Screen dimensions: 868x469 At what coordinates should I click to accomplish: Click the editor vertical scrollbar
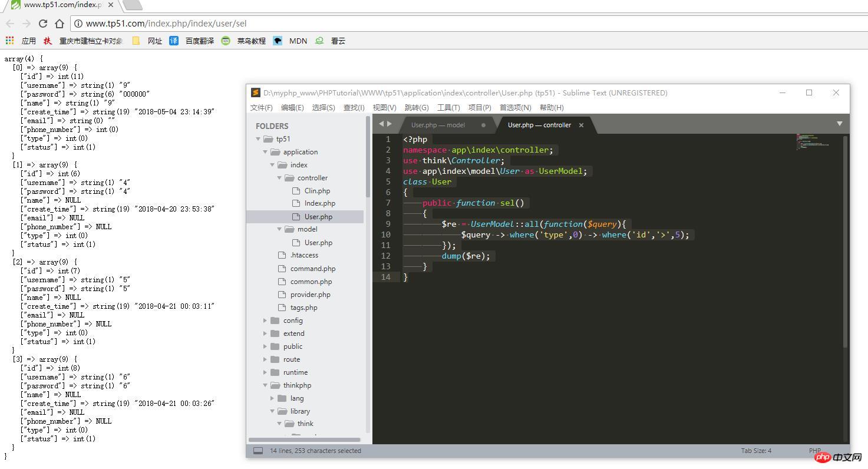[846, 242]
